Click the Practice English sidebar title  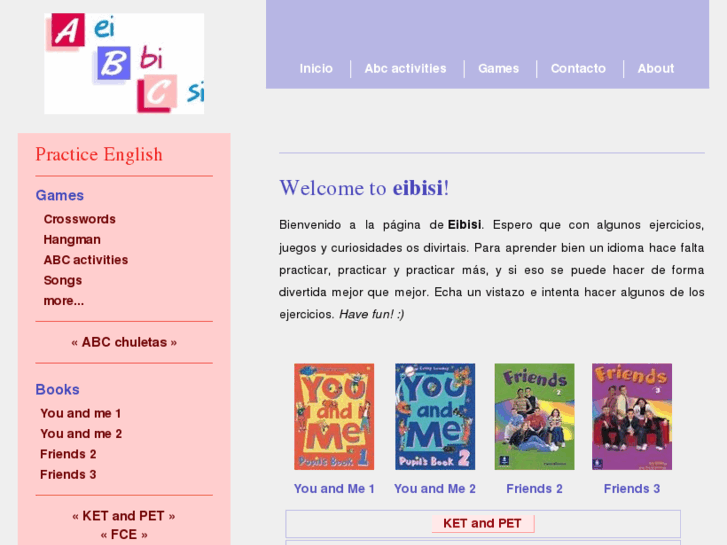[x=99, y=154]
